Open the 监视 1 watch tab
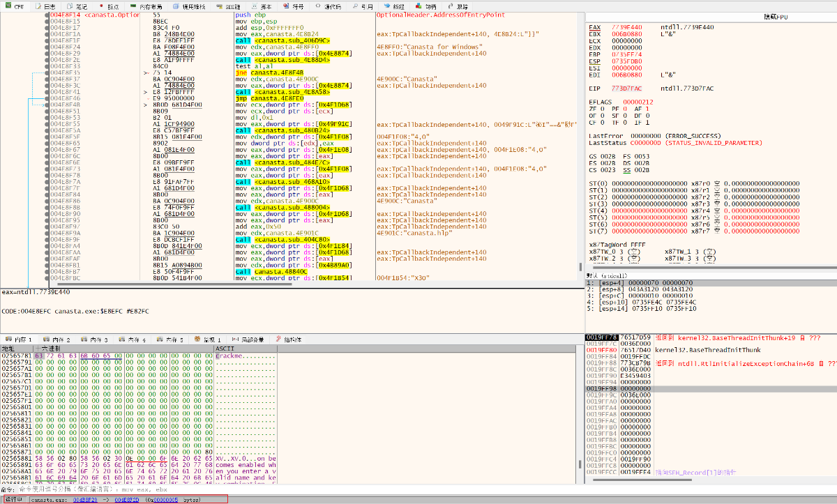This screenshot has height=504, width=837. click(208, 339)
